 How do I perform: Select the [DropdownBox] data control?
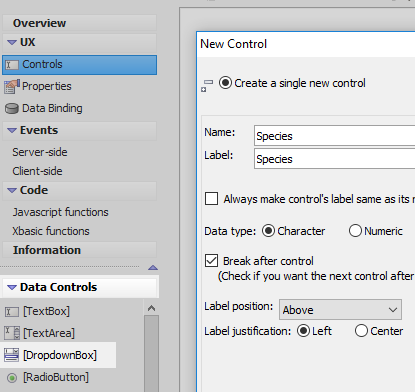click(60, 355)
